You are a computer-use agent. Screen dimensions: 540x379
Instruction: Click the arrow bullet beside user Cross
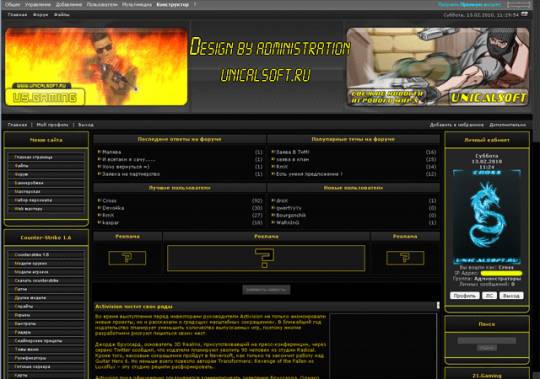coord(99,200)
